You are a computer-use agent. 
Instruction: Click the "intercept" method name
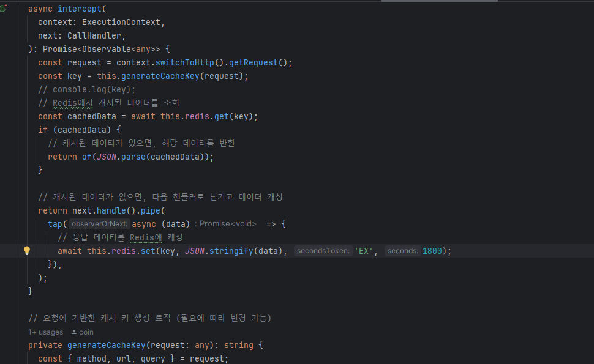80,9
